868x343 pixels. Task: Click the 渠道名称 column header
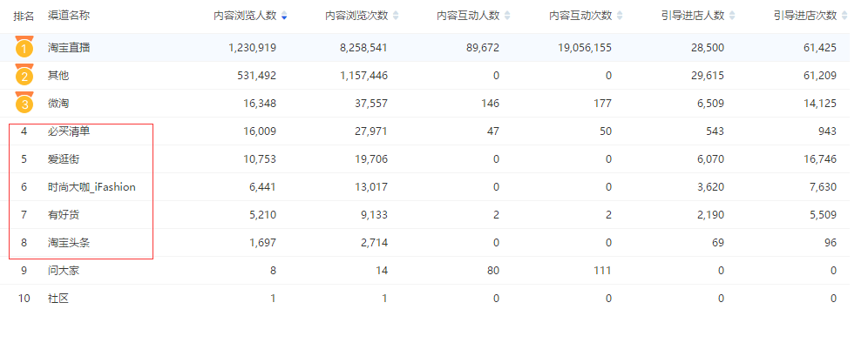pos(69,16)
